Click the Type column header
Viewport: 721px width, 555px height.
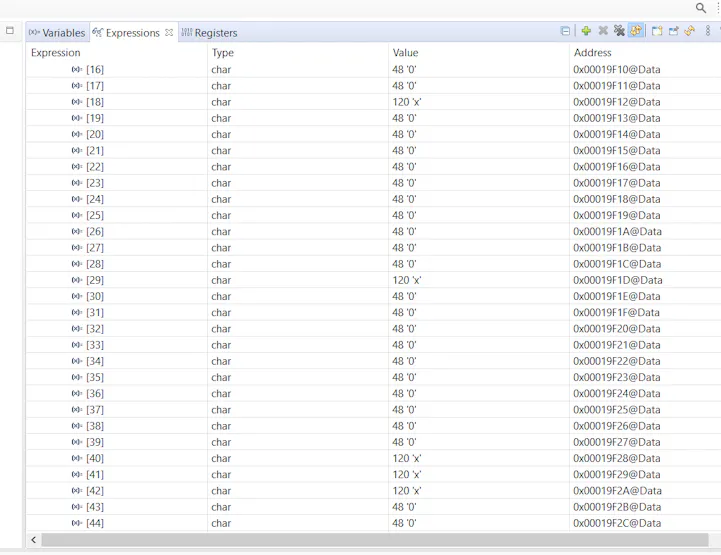(x=223, y=53)
